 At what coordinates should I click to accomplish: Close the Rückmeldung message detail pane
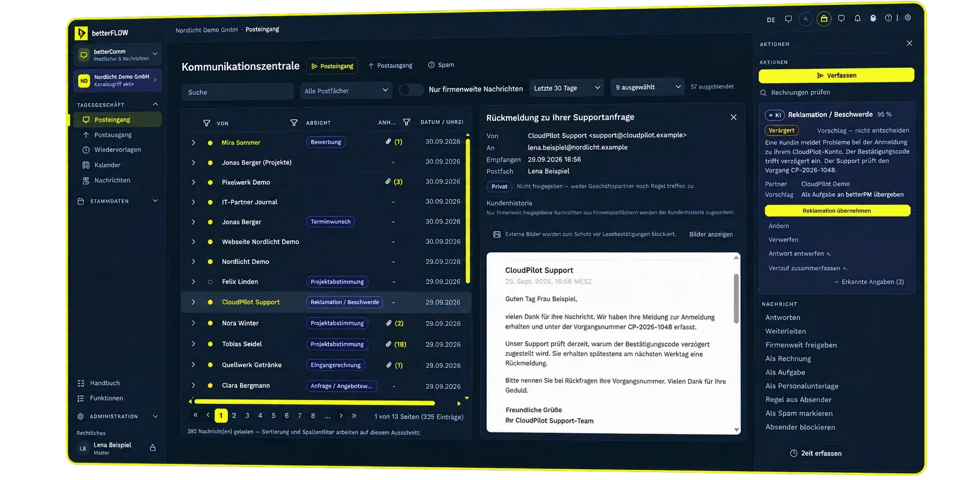[733, 118]
